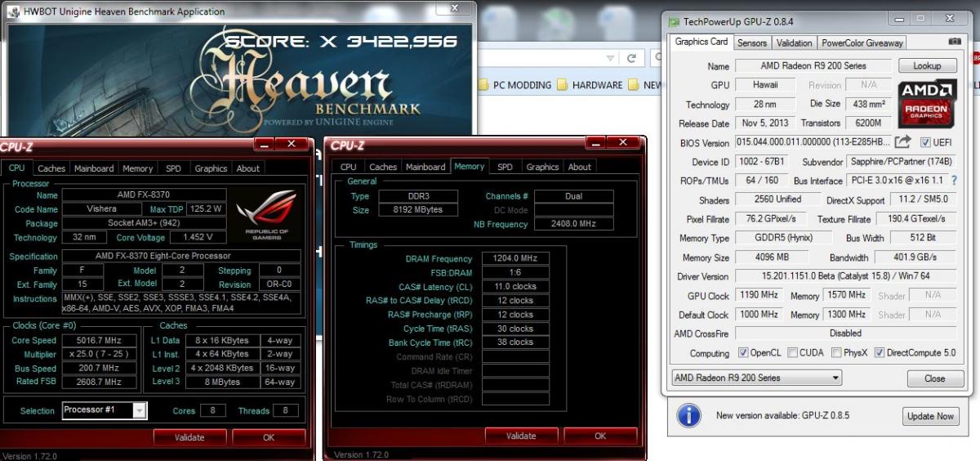Click the AMD Radeon Graphics logo in GPU-Z
The height and width of the screenshot is (461, 980).
(x=927, y=103)
